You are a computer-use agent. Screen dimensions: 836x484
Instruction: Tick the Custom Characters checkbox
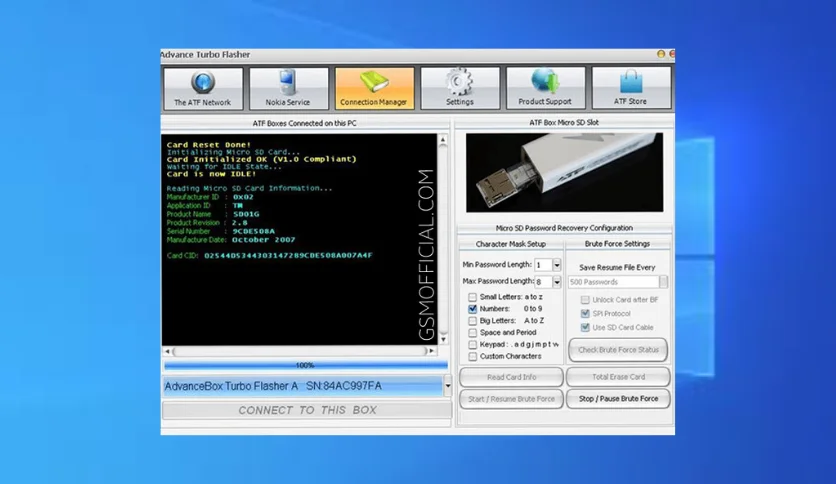tap(472, 356)
